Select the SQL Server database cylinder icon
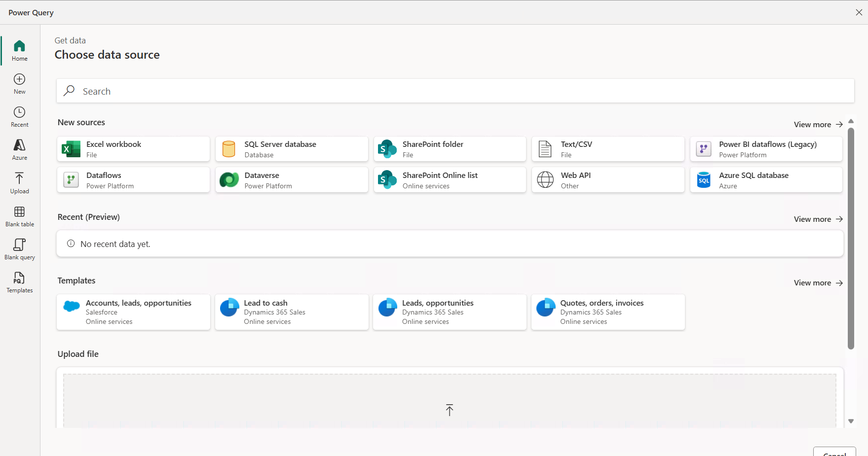 coord(229,149)
